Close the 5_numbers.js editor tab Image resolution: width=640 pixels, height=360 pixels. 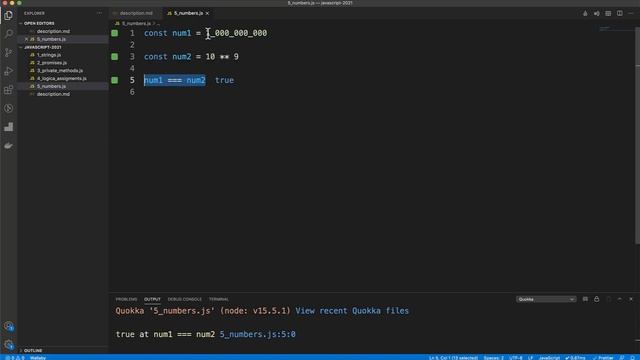point(207,13)
